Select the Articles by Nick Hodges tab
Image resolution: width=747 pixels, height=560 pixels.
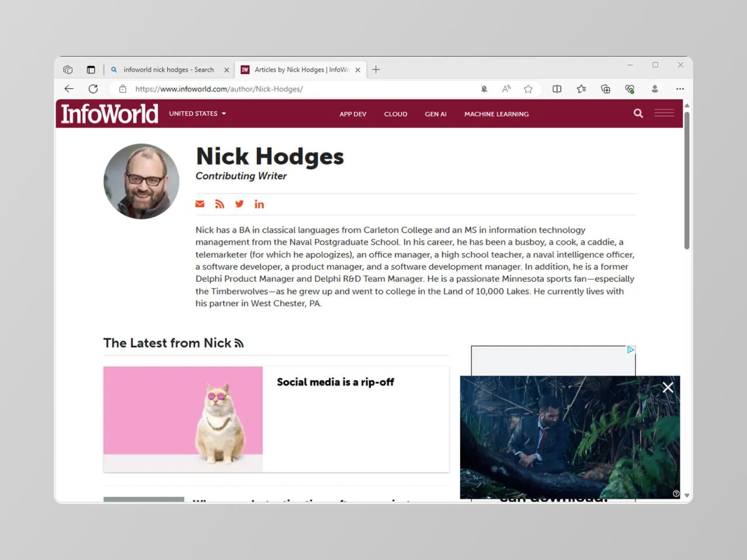click(301, 69)
